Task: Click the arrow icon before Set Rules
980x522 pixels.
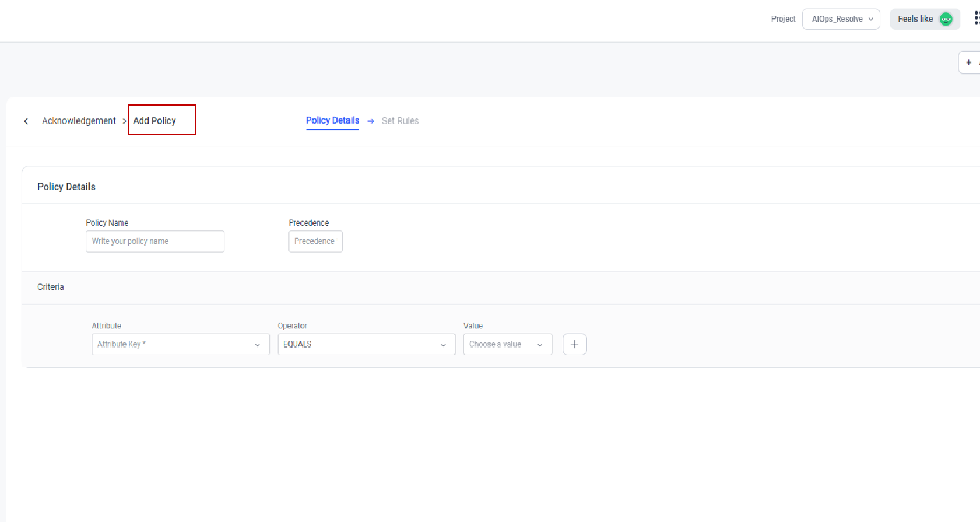Action: tap(370, 121)
